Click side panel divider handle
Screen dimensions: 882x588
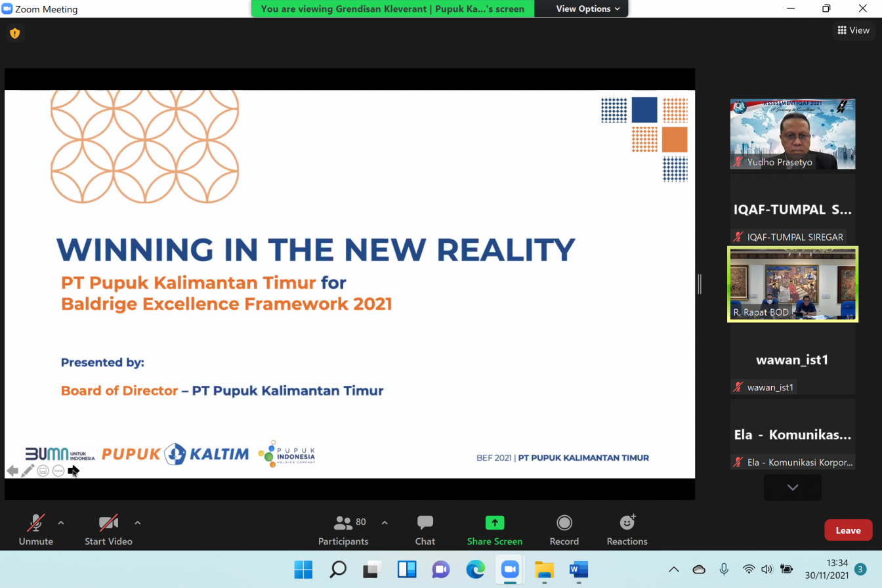pos(700,284)
